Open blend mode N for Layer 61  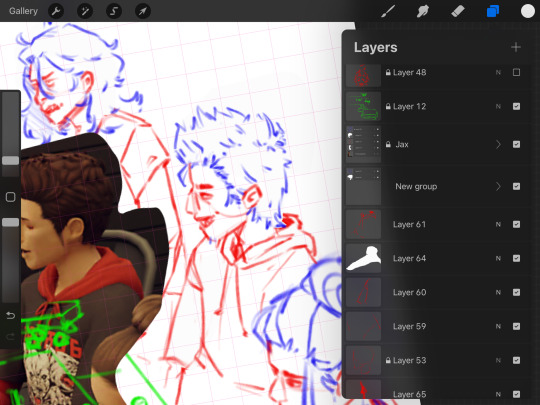point(498,224)
